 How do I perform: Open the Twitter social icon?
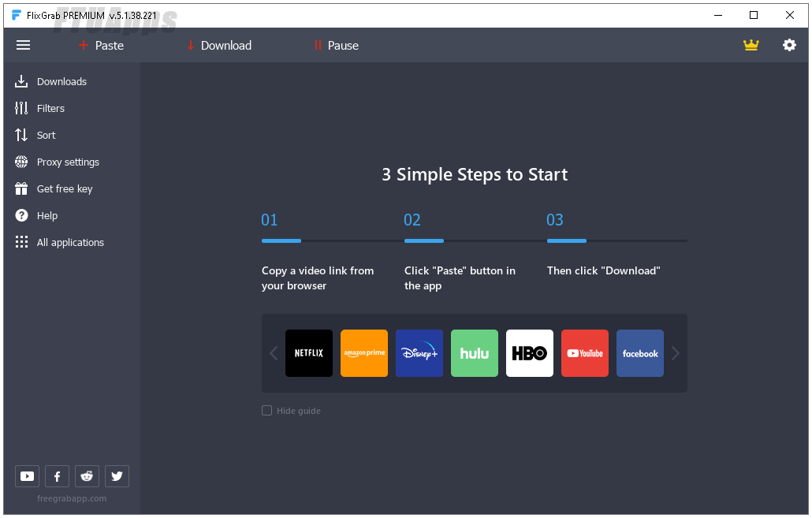pyautogui.click(x=117, y=476)
